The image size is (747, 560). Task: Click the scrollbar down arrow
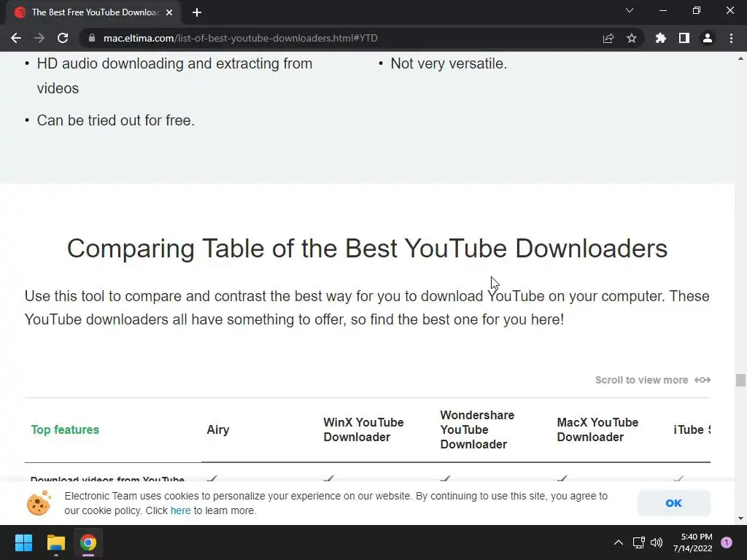(x=740, y=518)
